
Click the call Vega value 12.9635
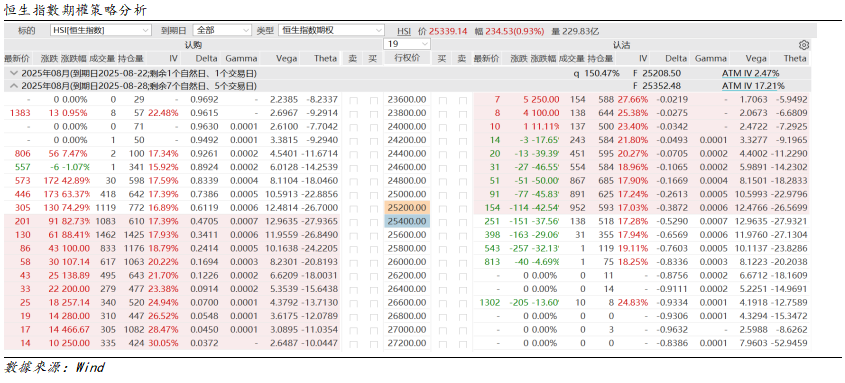(280, 221)
